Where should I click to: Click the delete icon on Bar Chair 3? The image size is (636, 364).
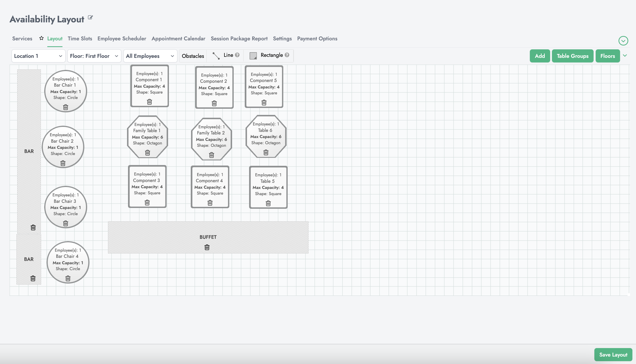[66, 223]
